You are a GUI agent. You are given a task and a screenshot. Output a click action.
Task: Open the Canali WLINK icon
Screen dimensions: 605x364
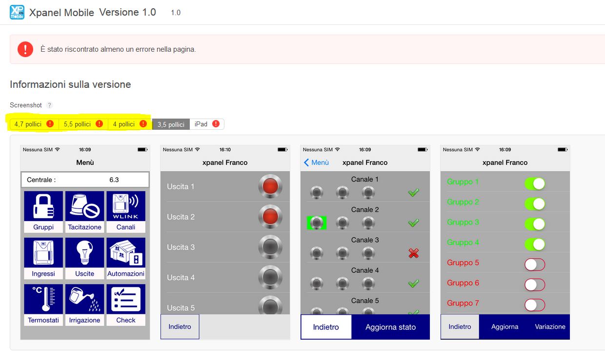126,207
